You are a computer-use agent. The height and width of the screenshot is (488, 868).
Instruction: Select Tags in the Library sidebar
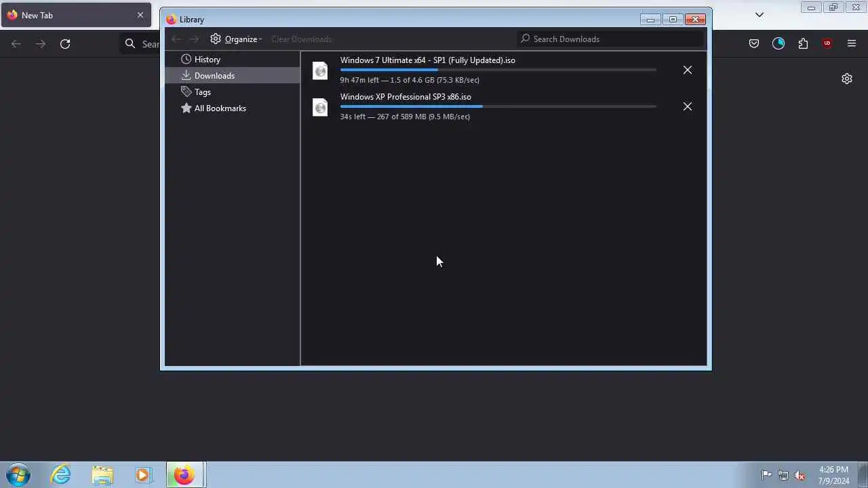[233, 92]
